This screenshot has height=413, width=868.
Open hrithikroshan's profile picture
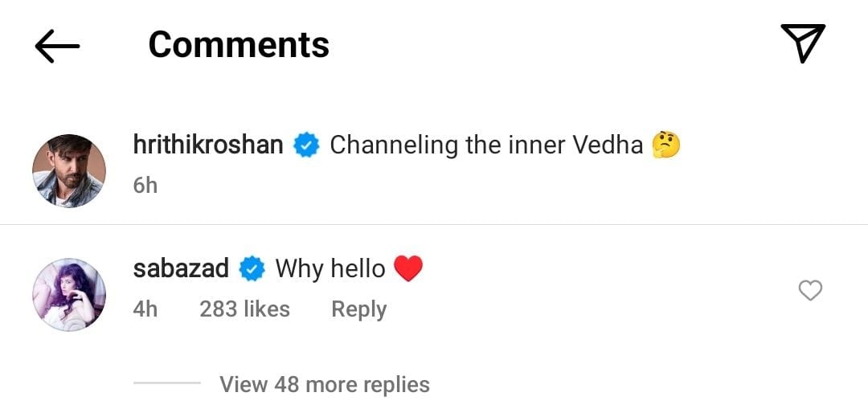69,171
